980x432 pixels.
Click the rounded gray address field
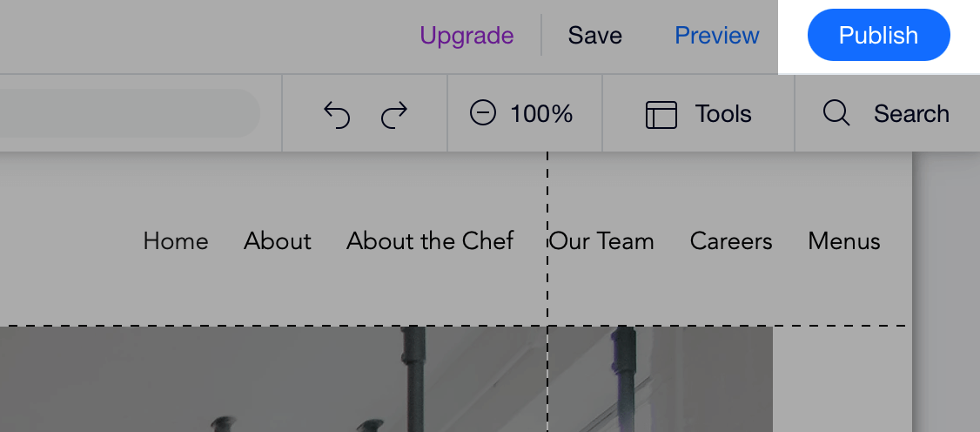(130, 113)
